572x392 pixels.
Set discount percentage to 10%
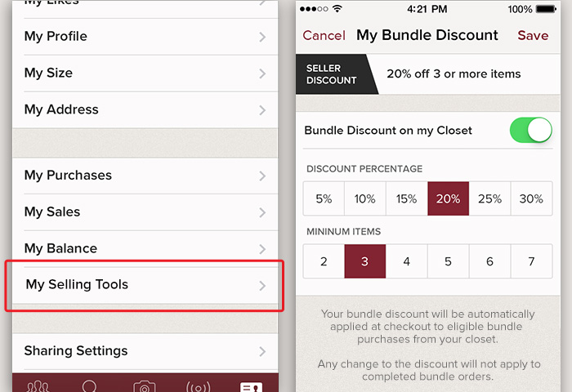pos(364,198)
